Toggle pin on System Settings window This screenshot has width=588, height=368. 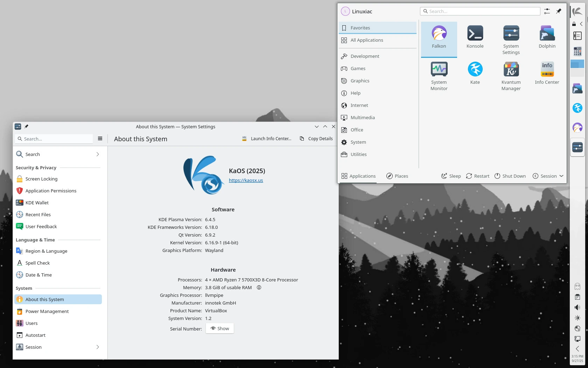(26, 127)
